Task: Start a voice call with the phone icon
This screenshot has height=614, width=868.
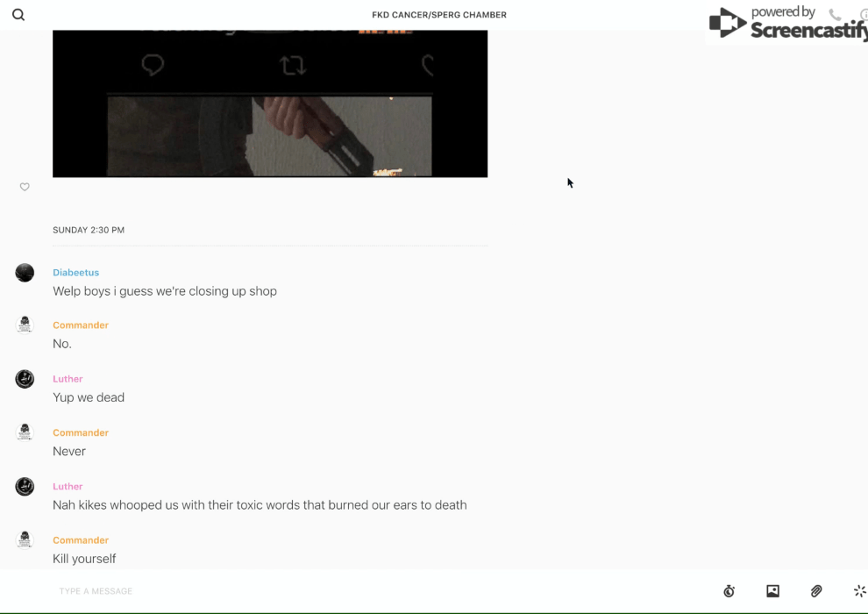Action: [x=835, y=15]
